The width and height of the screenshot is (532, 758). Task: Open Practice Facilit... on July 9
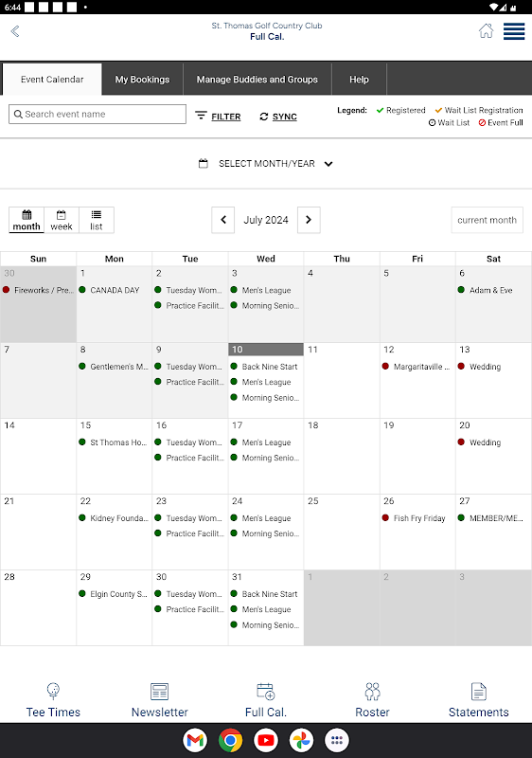[x=189, y=382]
